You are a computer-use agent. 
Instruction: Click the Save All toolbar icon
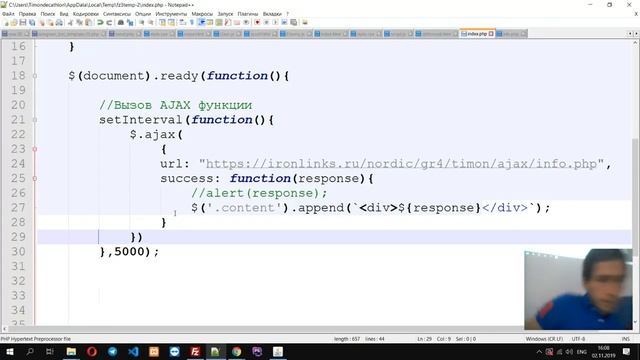pyautogui.click(x=32, y=22)
